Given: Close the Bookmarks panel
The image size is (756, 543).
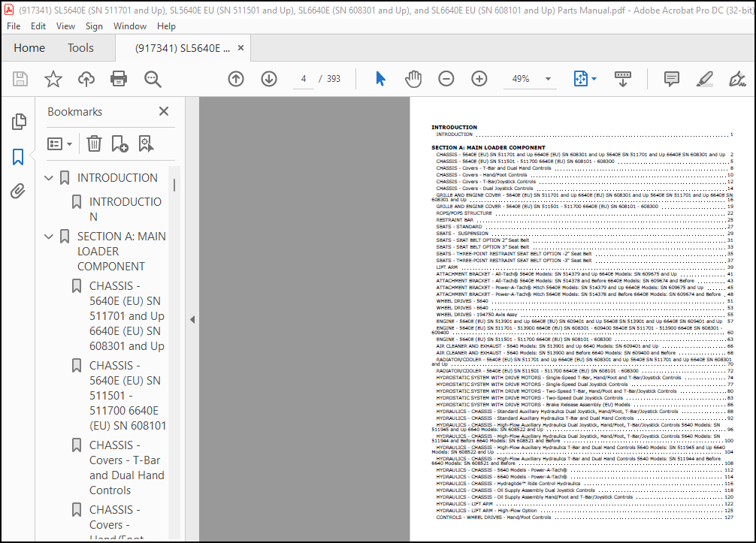Looking at the screenshot, I should (164, 111).
